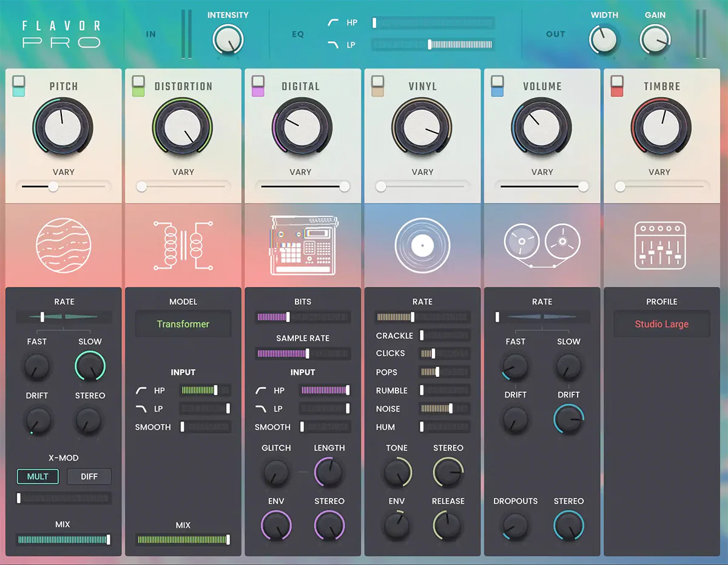This screenshot has height=565, width=728.
Task: Open the Studio Large profile selector
Action: pyautogui.click(x=661, y=324)
